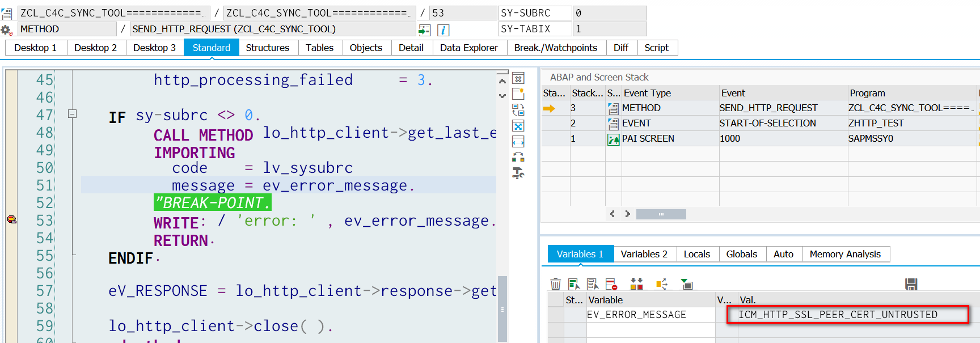Click the navigate-to-source icon after SEND_HTTP_REQUEST
Viewport: 980px width, 343px height.
click(x=424, y=29)
